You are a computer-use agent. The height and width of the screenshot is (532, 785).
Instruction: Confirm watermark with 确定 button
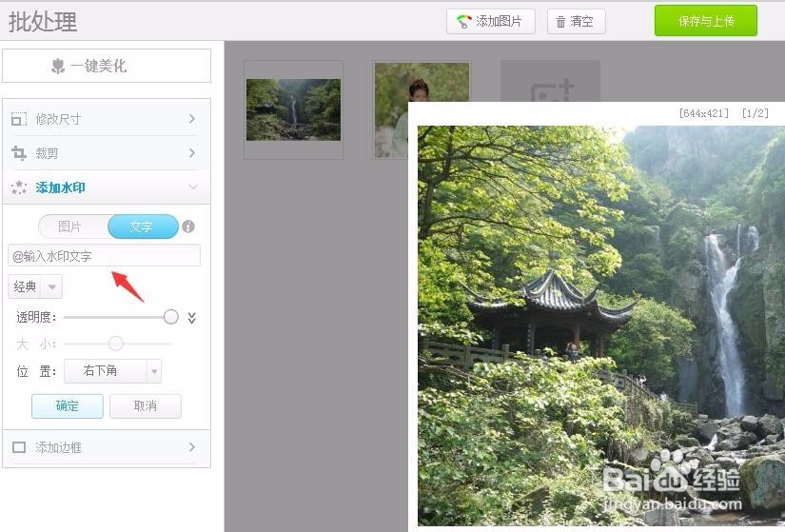[x=68, y=405]
